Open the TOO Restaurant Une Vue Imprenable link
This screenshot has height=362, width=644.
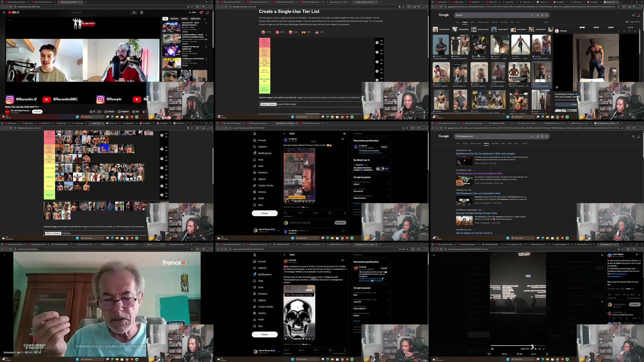tap(478, 173)
